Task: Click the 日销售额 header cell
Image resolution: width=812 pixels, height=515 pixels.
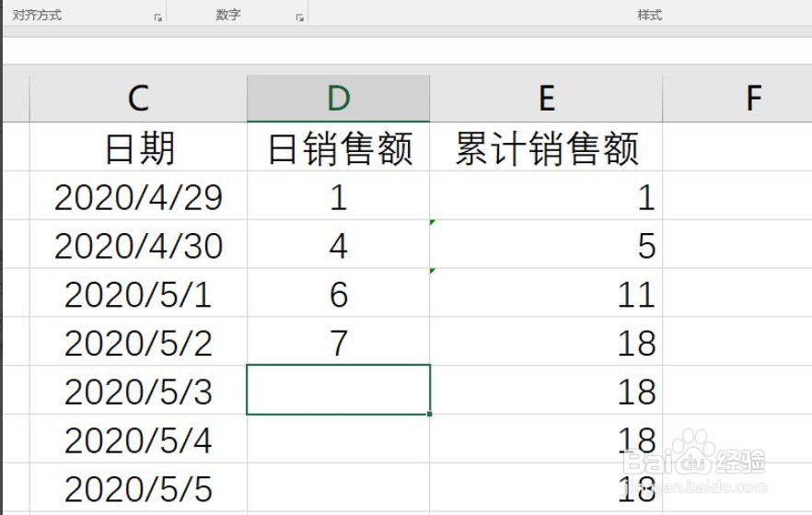Action: coord(339,147)
